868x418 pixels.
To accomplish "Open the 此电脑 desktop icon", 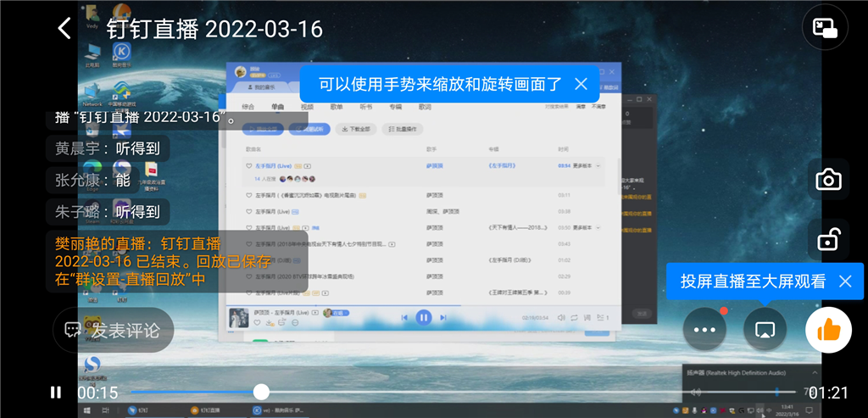I will click(92, 55).
